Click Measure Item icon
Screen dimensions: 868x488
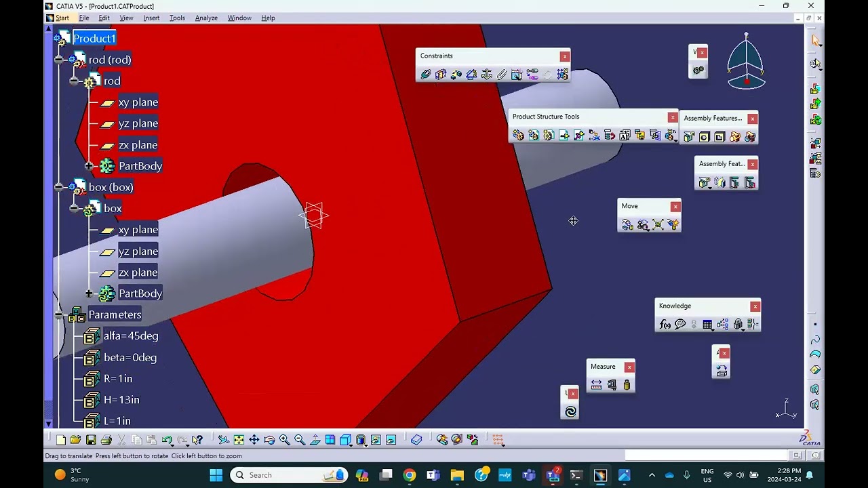click(x=612, y=385)
